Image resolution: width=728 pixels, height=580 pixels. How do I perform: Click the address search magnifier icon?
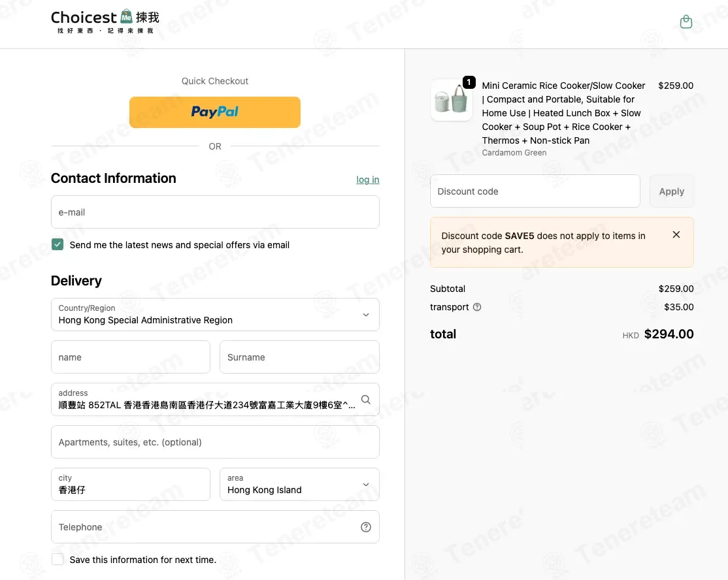point(366,400)
